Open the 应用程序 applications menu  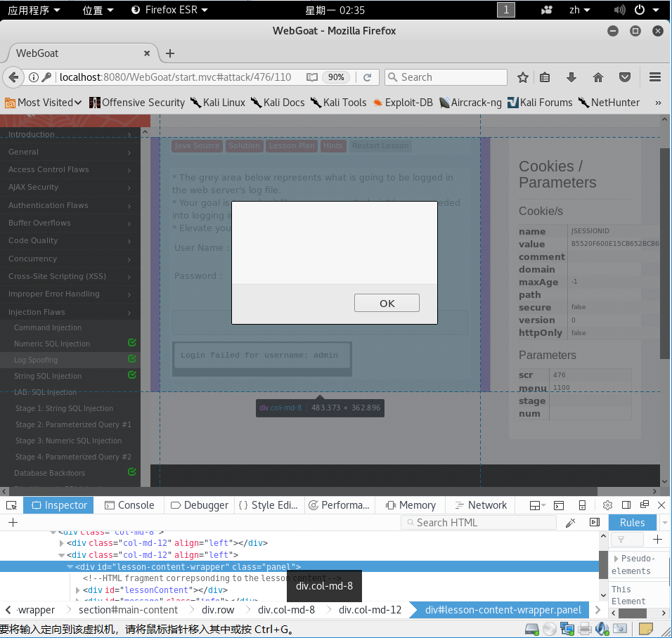coord(34,10)
